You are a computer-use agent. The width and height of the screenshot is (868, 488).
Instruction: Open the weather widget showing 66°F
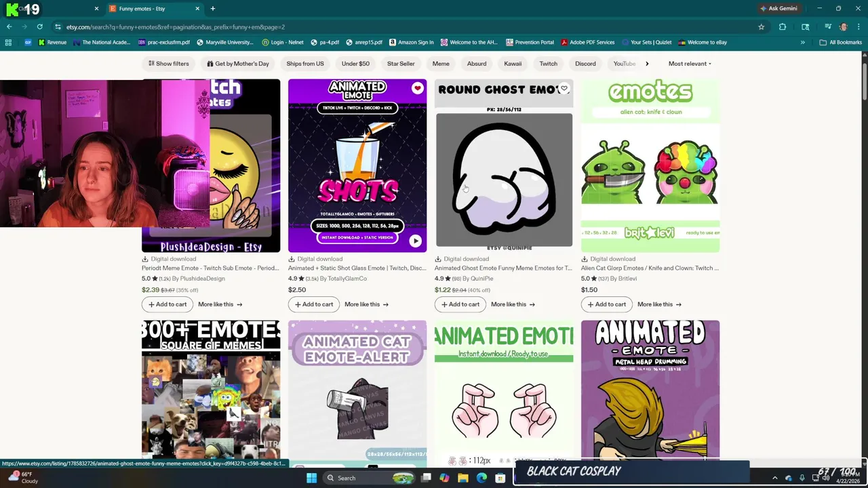coord(24,478)
